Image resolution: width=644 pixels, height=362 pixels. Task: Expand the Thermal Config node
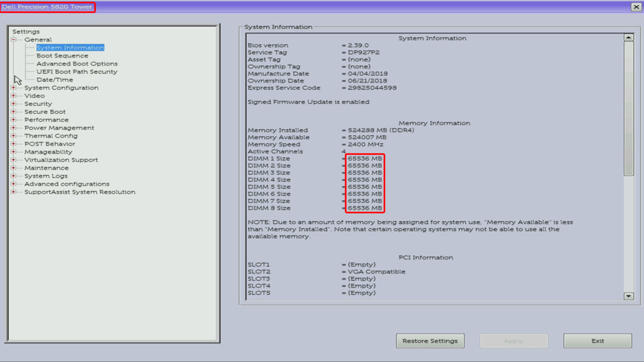(13, 136)
